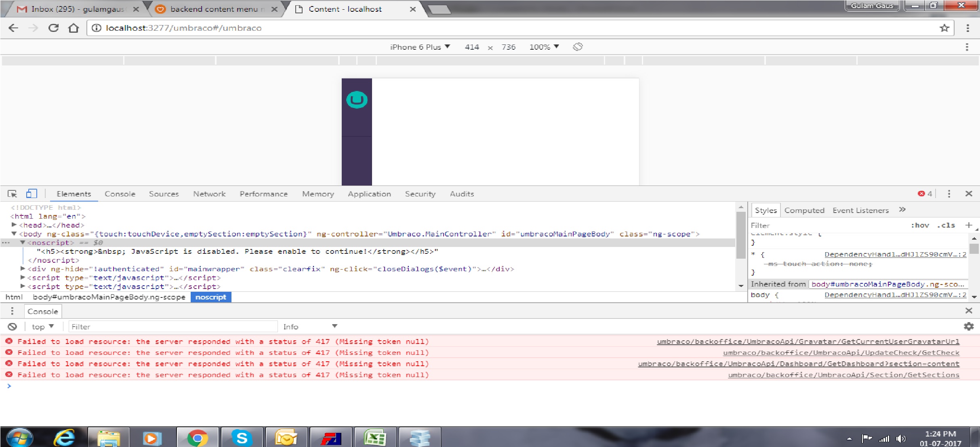Open Windows Start menu orb
980x447 pixels.
click(x=20, y=437)
